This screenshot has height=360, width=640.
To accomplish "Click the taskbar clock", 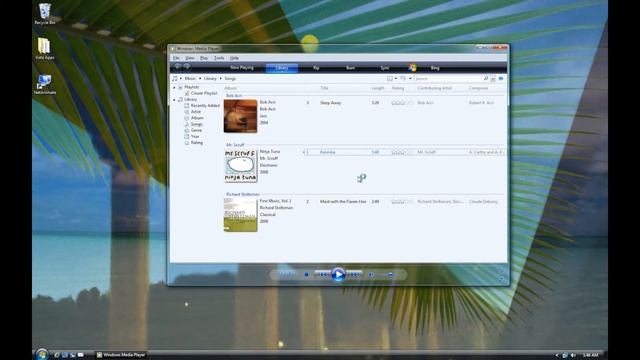I will (x=590, y=355).
